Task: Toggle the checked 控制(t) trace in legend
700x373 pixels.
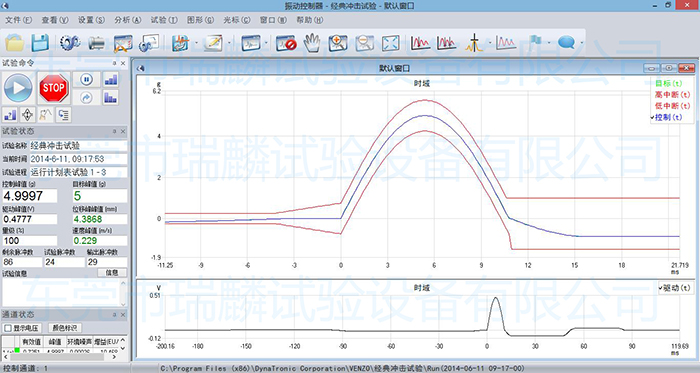Action: (667, 117)
